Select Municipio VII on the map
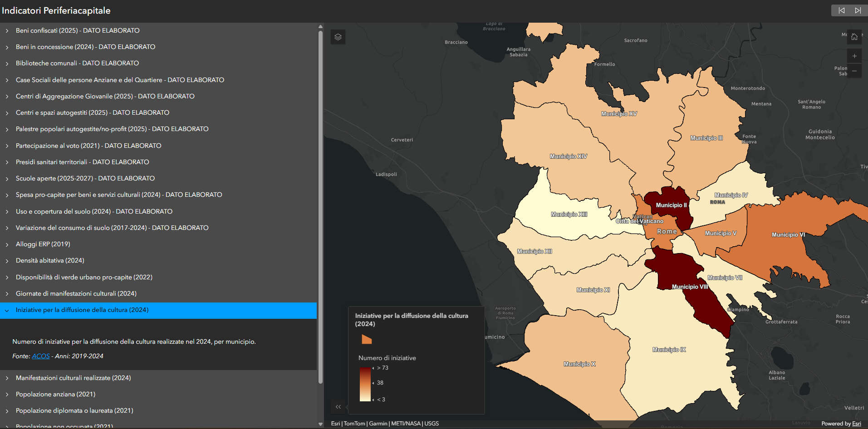The image size is (868, 429). 725,278
